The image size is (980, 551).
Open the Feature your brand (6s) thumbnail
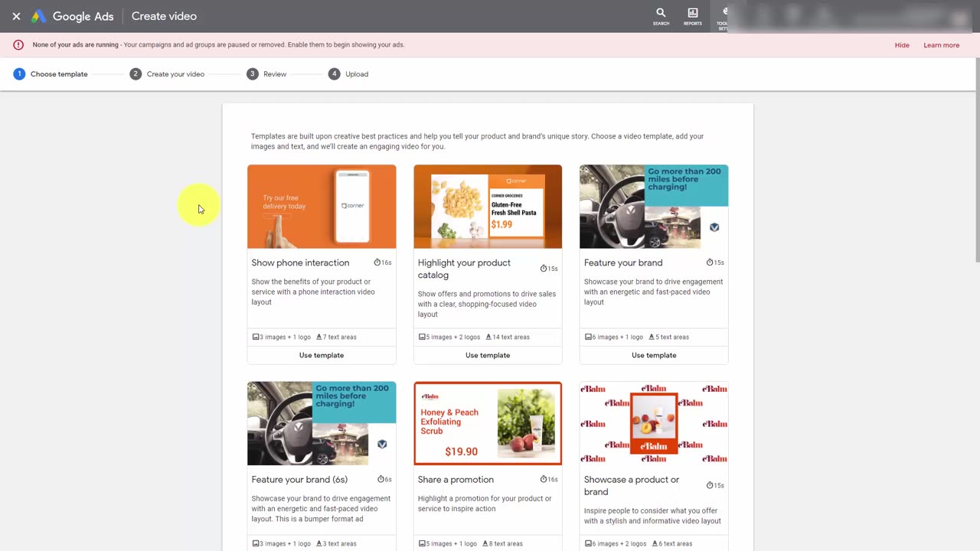[322, 423]
